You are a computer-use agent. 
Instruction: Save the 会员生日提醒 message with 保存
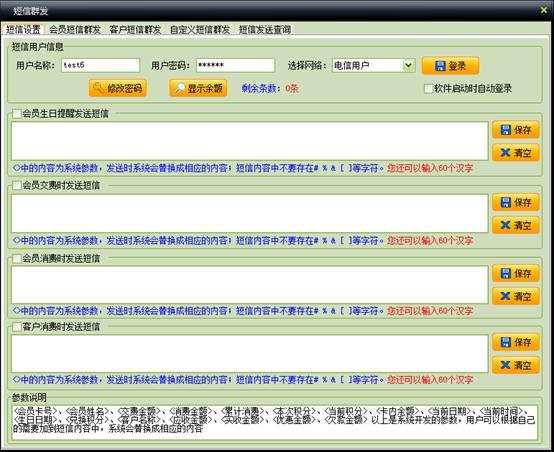[516, 130]
